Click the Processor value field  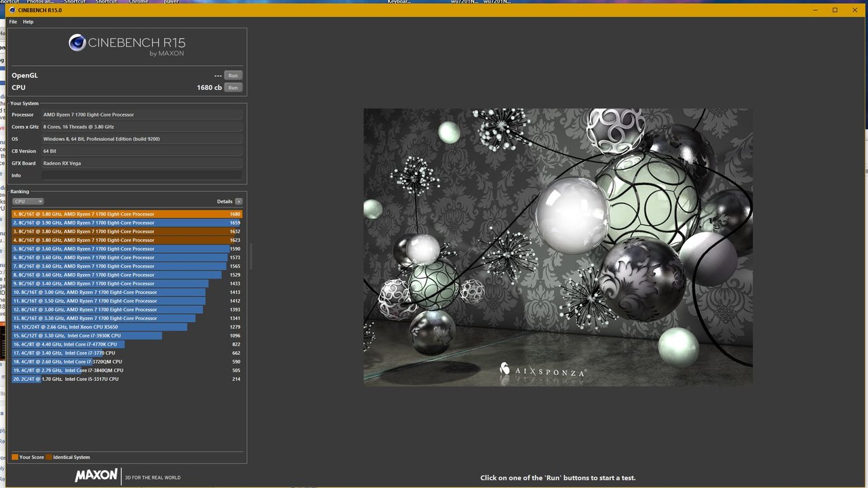142,115
